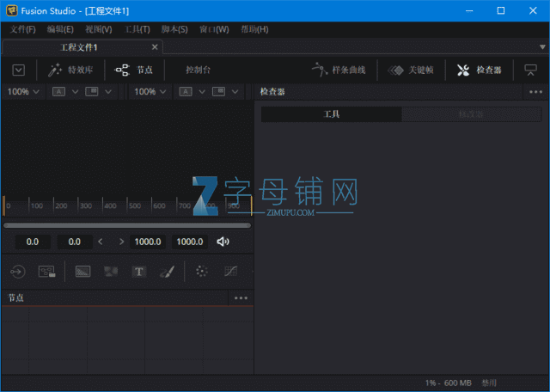The height and width of the screenshot is (392, 550).
Task: Select the Paint brush tool
Action: 167,271
